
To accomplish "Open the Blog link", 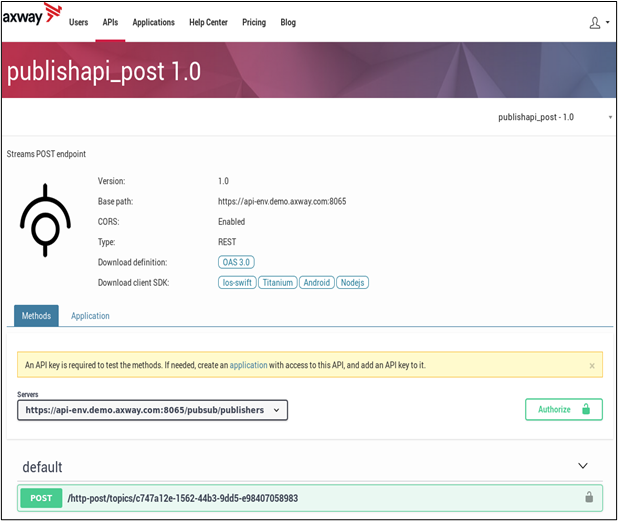I will [x=288, y=22].
